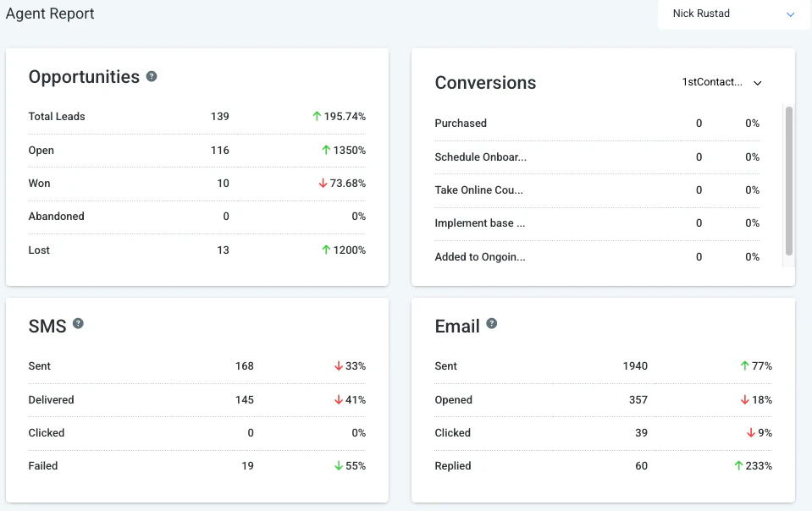The height and width of the screenshot is (511, 812).
Task: Click the Added to Ongoin... stage row
Action: click(597, 257)
